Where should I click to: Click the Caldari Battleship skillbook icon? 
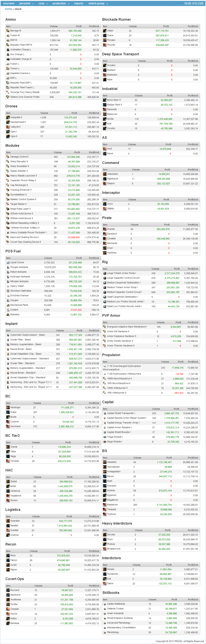(105, 604)
